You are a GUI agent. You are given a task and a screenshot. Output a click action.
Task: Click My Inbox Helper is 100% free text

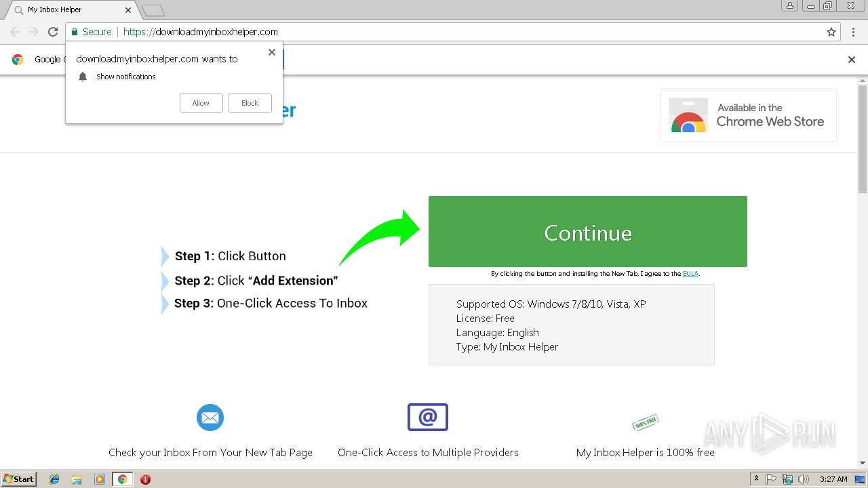click(646, 452)
